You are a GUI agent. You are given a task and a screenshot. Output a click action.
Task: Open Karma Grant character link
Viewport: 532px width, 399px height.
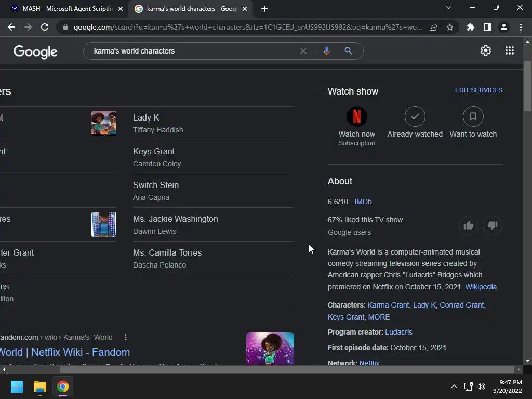click(x=388, y=305)
